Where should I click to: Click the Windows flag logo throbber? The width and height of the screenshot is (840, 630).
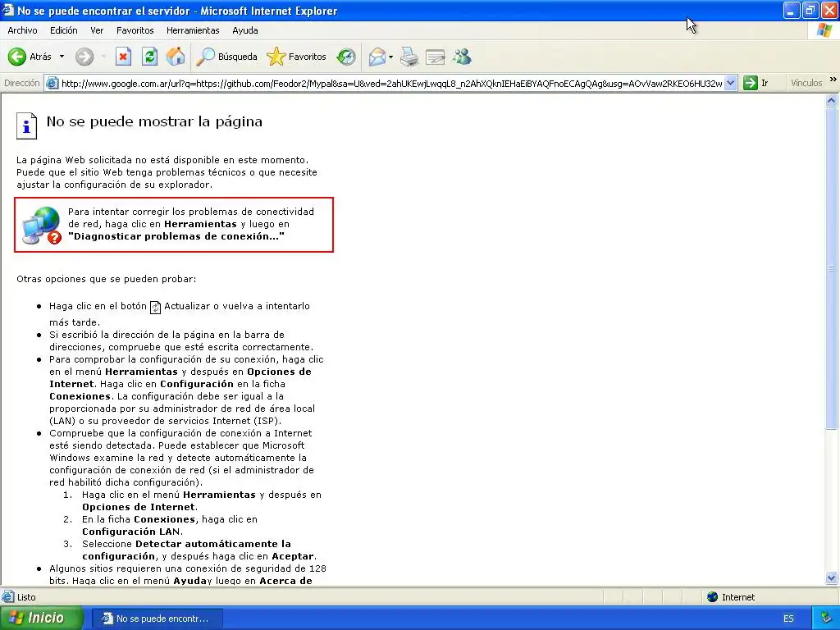point(824,30)
